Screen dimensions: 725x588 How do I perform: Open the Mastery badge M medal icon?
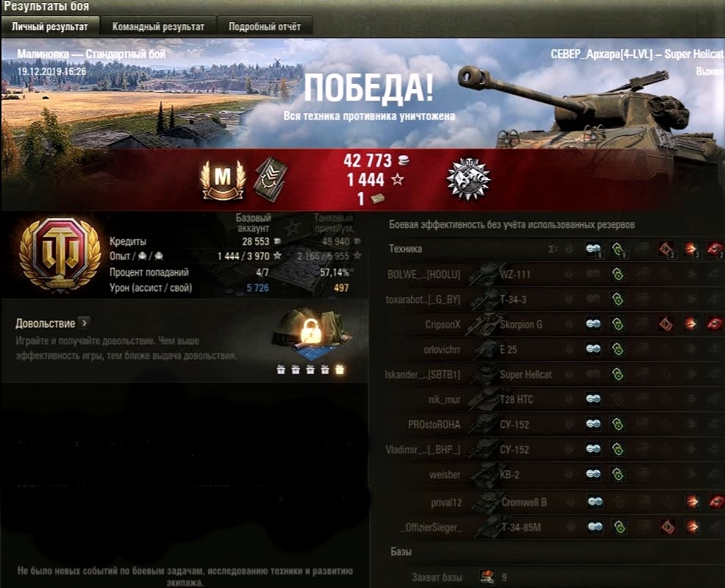(222, 180)
